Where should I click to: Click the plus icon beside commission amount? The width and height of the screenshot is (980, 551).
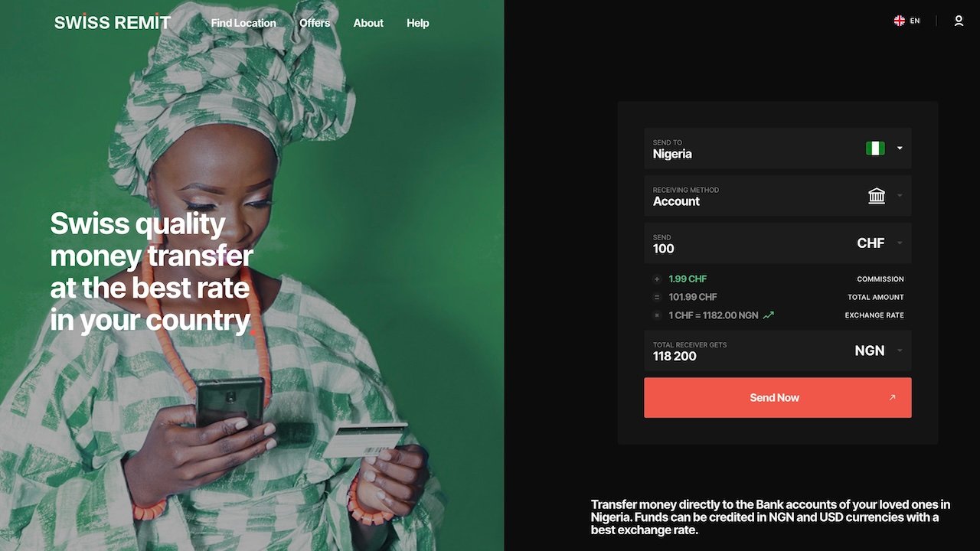click(x=657, y=279)
